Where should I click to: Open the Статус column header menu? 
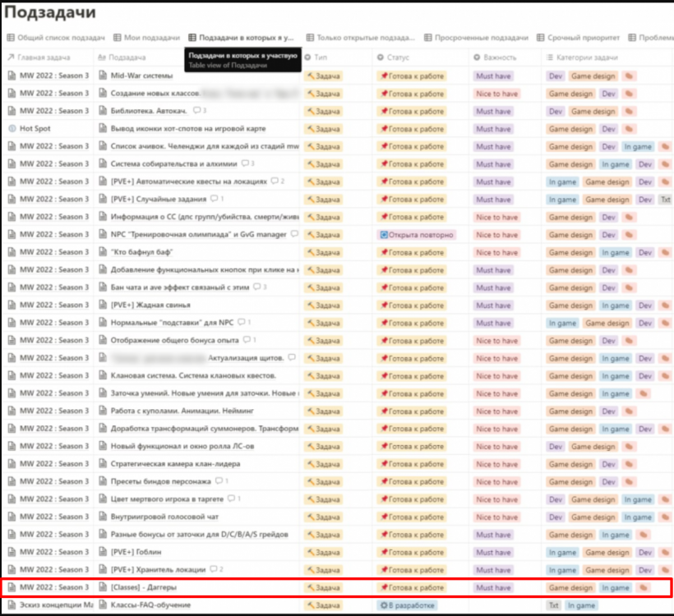398,57
